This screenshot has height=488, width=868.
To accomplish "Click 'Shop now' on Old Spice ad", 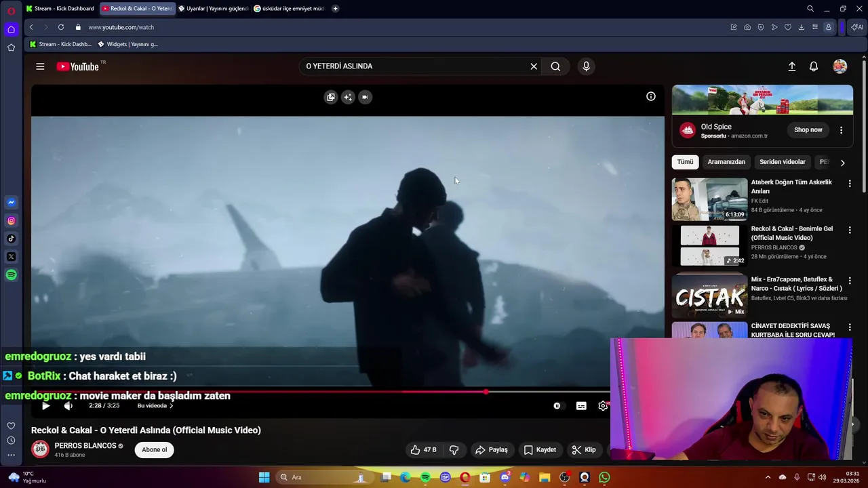I will click(x=808, y=130).
